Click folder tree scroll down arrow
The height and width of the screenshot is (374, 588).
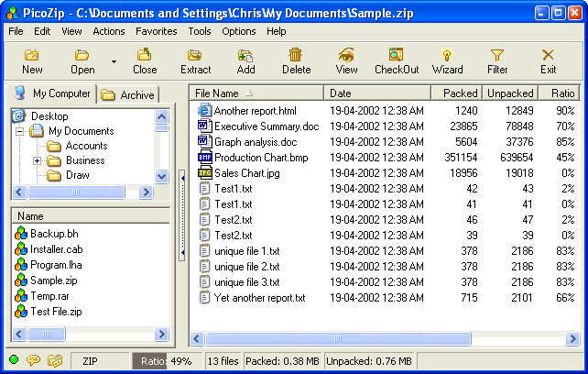click(161, 176)
